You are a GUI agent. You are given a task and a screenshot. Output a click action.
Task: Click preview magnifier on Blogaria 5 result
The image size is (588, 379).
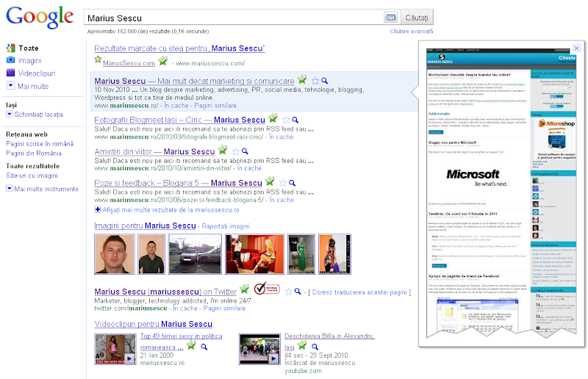293,183
